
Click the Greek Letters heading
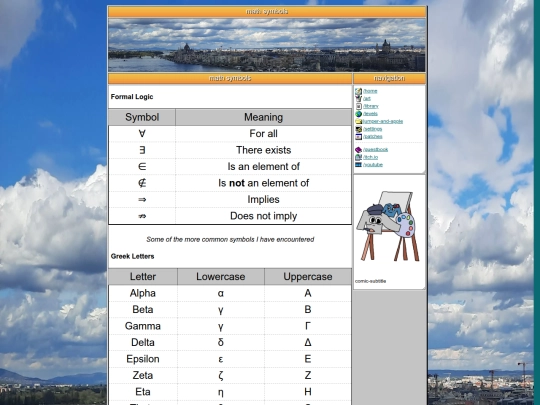click(133, 256)
